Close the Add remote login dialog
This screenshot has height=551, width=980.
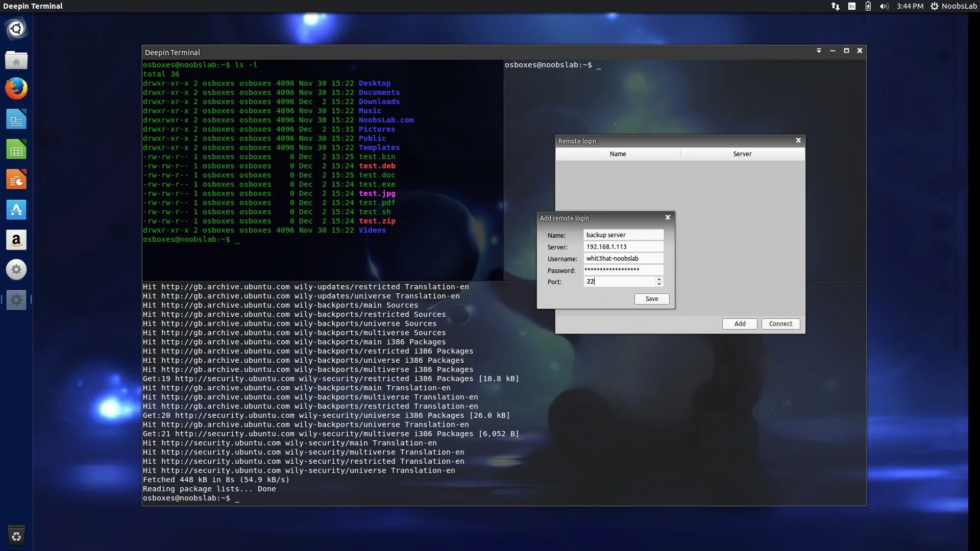click(668, 217)
